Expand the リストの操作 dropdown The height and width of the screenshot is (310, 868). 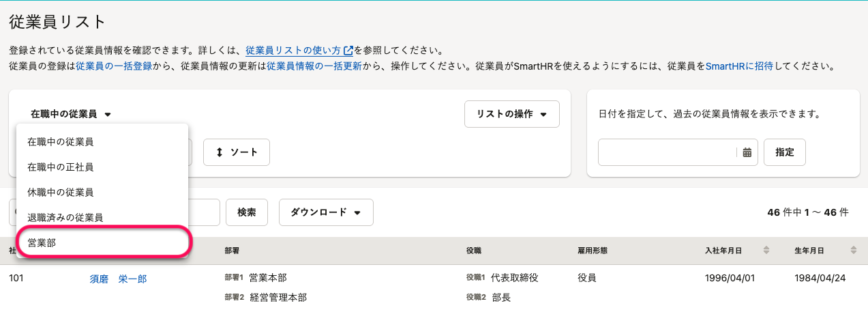click(511, 114)
